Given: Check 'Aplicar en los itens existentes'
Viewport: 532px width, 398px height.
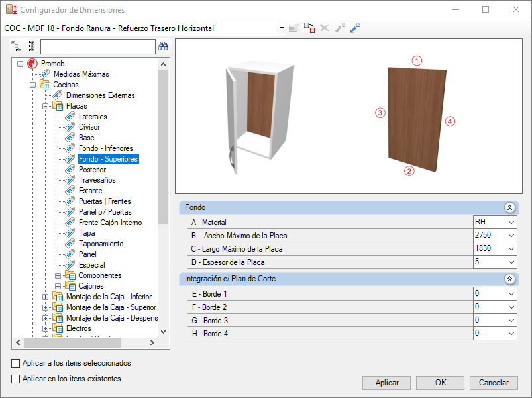Looking at the screenshot, I should 16,379.
